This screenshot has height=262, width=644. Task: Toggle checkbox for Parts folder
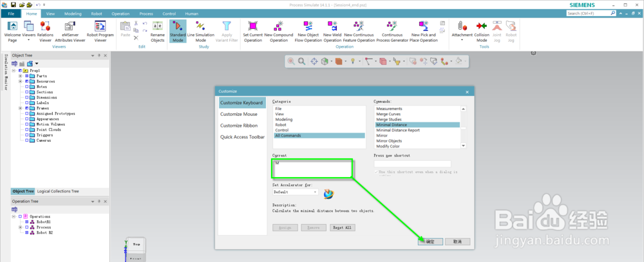pos(27,76)
